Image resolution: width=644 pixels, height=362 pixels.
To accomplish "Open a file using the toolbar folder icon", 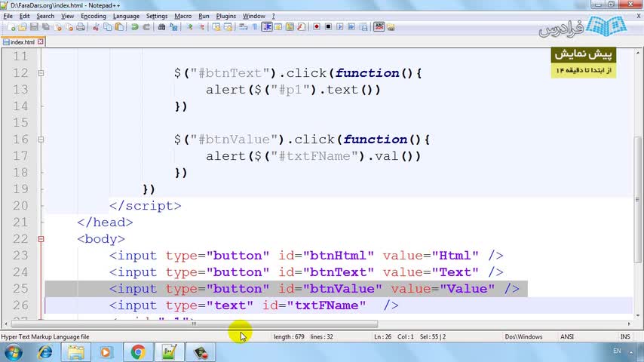I will pyautogui.click(x=22, y=27).
